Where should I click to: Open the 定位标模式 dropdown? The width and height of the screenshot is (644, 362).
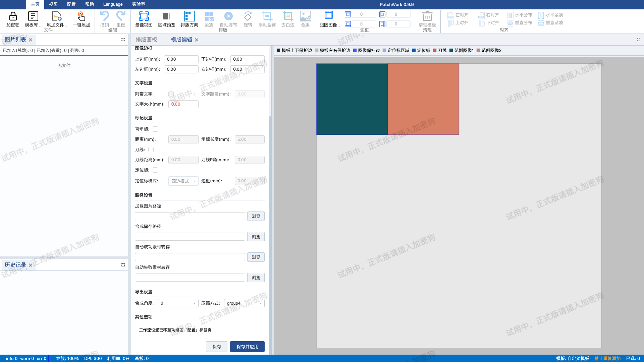[183, 181]
